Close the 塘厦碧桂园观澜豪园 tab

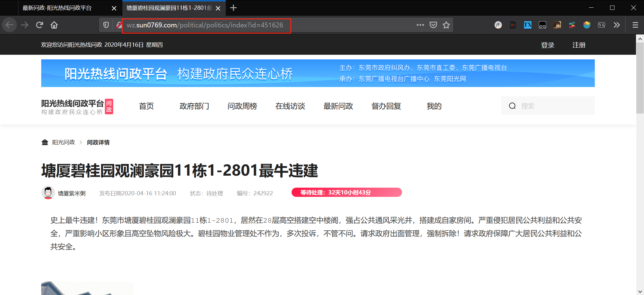[218, 8]
